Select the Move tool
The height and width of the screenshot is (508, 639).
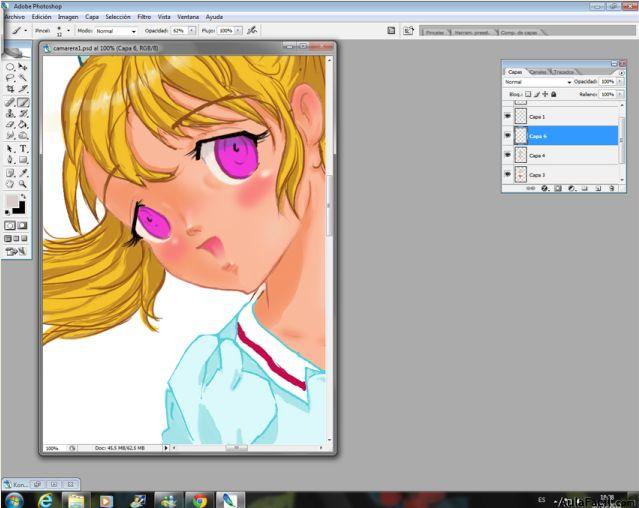pos(23,67)
